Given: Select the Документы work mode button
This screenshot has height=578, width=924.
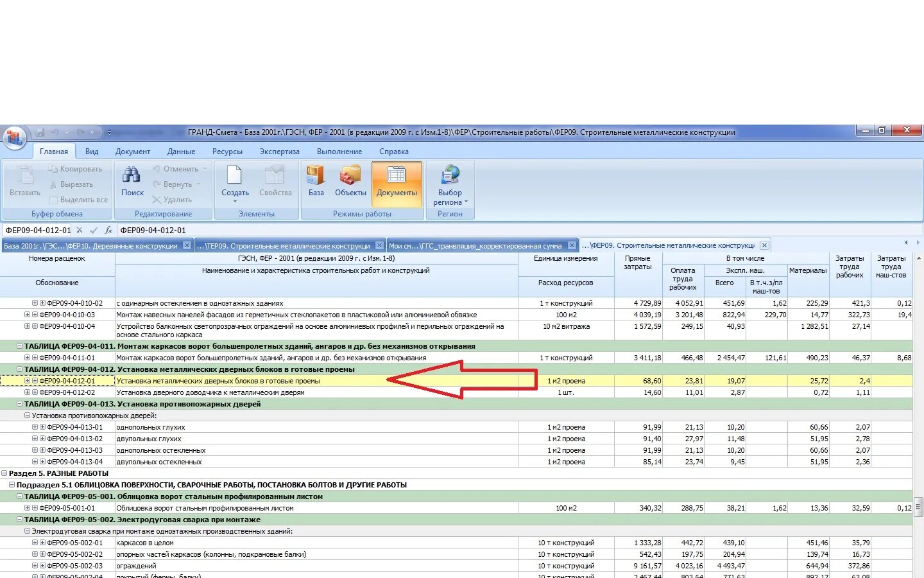Looking at the screenshot, I should (x=397, y=183).
